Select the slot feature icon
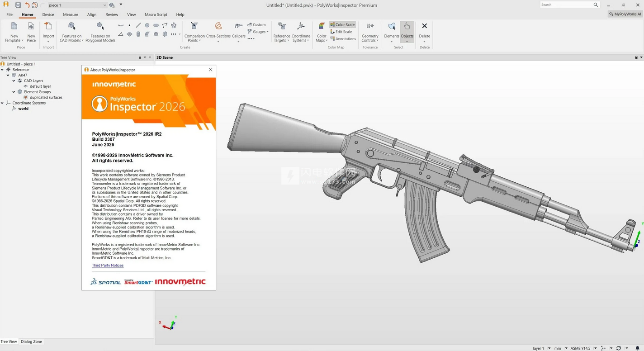 coord(156,25)
